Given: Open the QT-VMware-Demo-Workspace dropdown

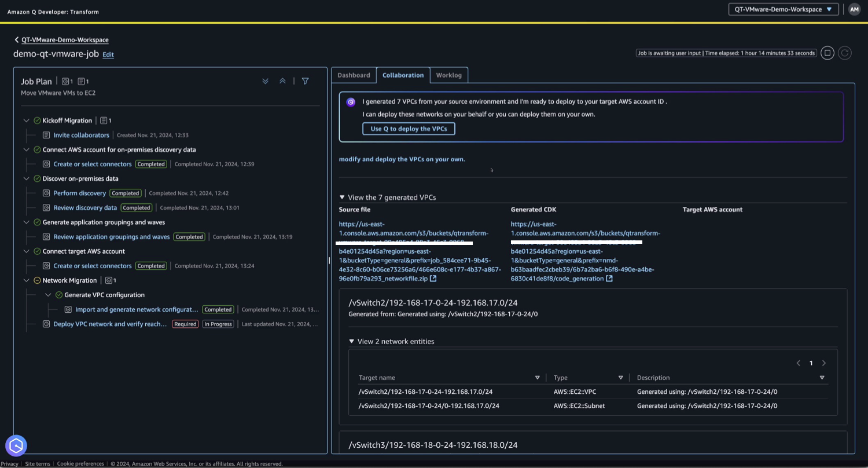Looking at the screenshot, I should pyautogui.click(x=782, y=9).
